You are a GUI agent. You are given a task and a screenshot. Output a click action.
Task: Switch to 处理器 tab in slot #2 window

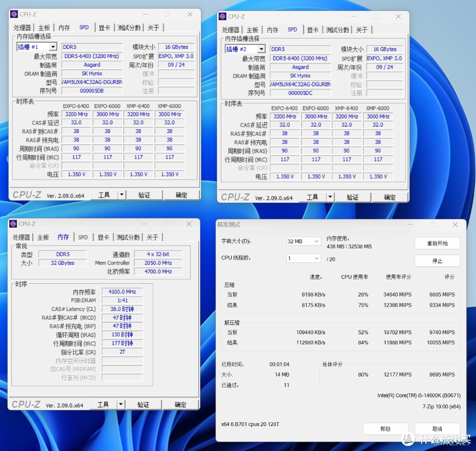tap(231, 30)
